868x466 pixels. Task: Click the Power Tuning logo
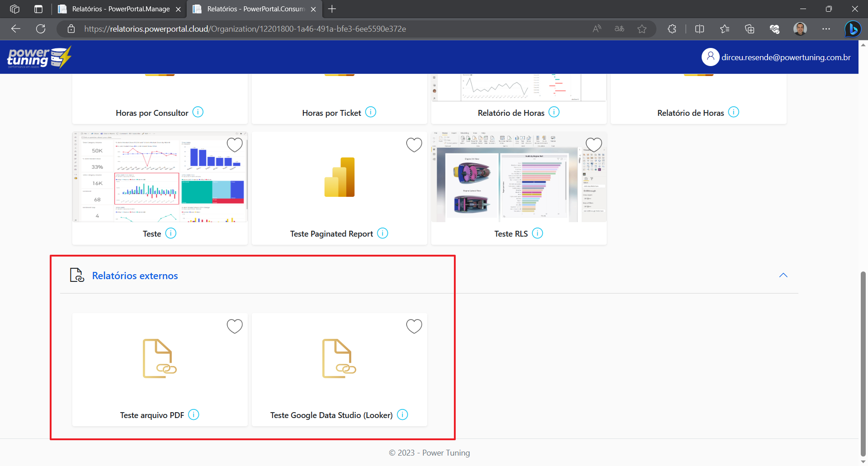pos(39,57)
